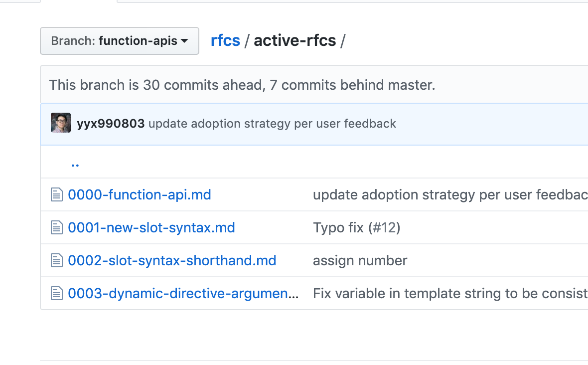The width and height of the screenshot is (588, 365).
Task: Open 0000-function-api.md file
Action: [x=140, y=194]
